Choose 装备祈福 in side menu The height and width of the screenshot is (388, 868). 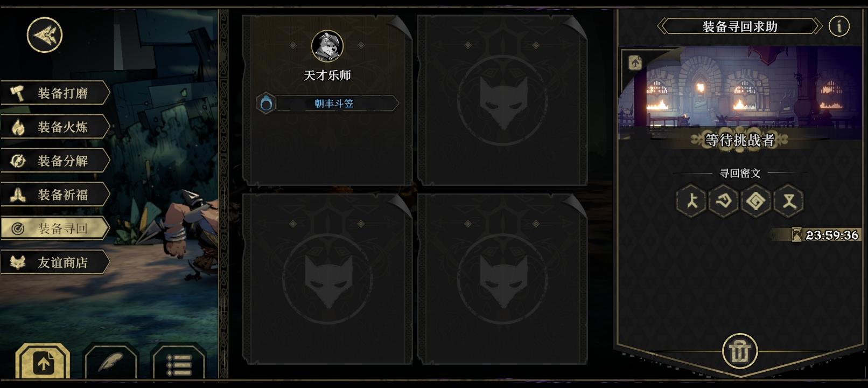pos(55,195)
